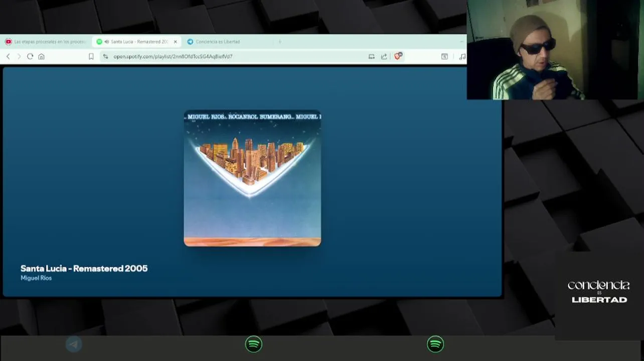Select the Santa Lucia - Remastered tab
The width and height of the screenshot is (644, 361).
point(136,42)
